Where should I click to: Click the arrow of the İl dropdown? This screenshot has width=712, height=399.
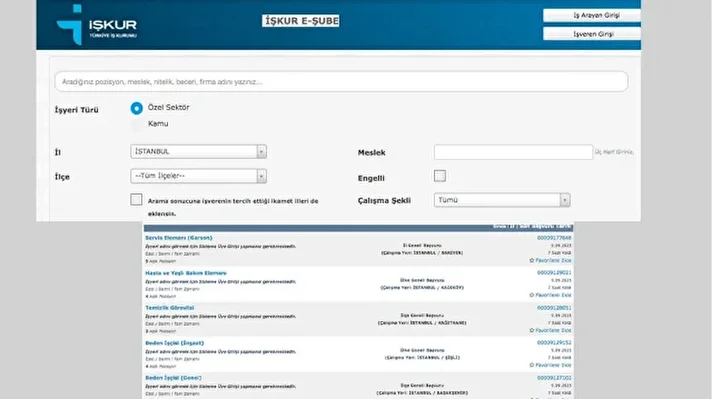261,152
